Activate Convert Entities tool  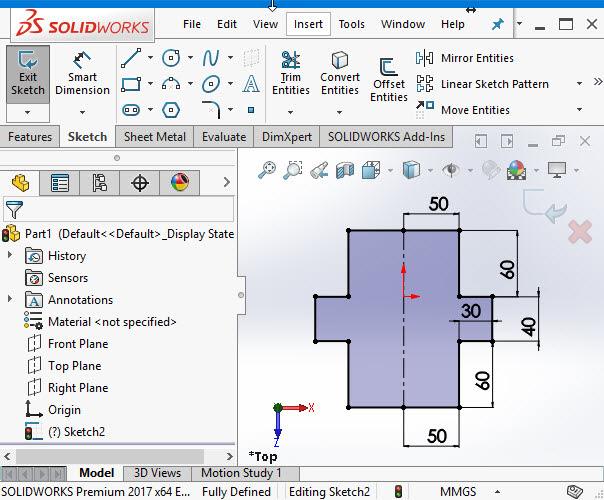pos(340,73)
